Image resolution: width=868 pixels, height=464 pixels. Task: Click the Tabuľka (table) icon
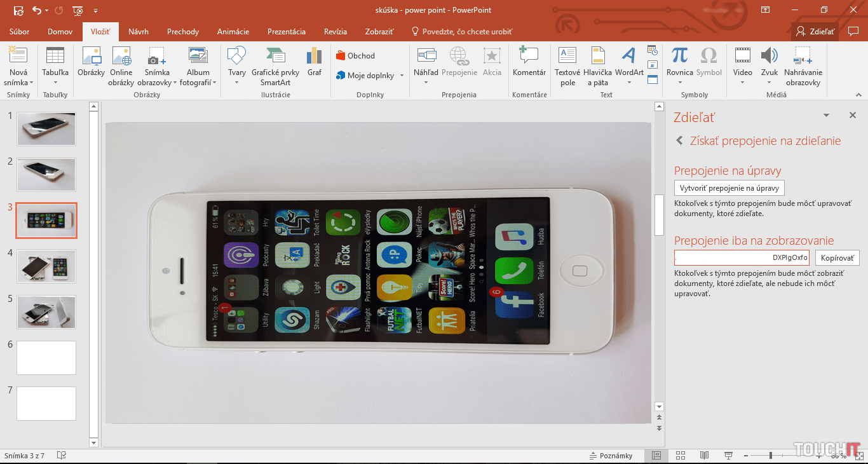coord(55,57)
